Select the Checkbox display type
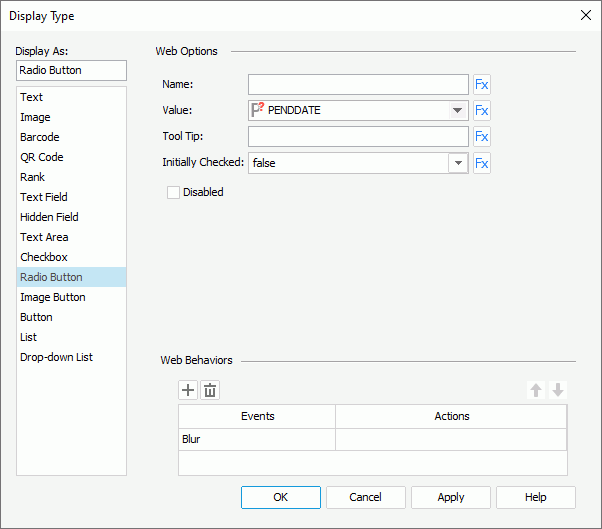 click(44, 257)
